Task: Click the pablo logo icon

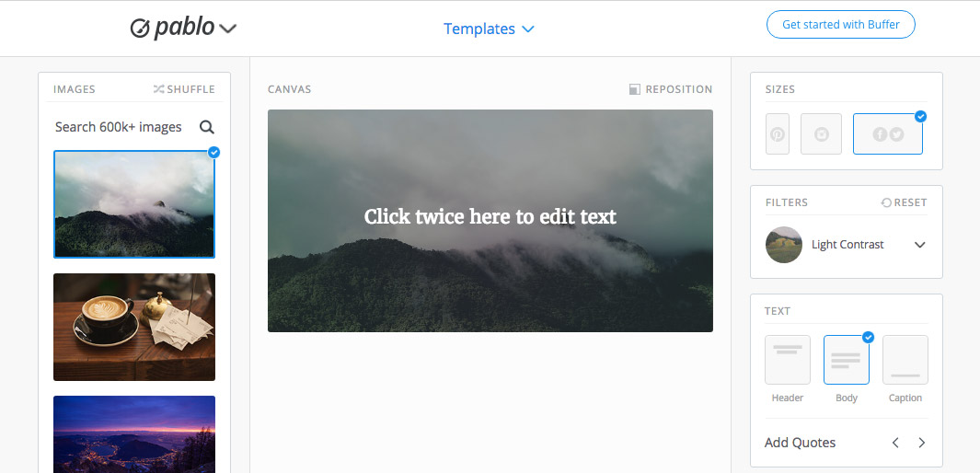Action: pos(140,29)
